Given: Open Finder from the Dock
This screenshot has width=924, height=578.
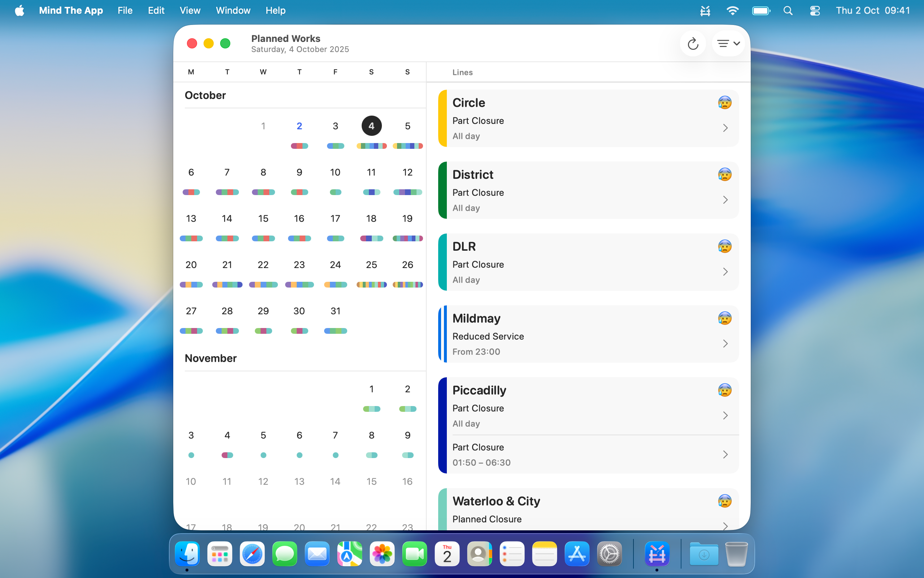Looking at the screenshot, I should coord(187,553).
